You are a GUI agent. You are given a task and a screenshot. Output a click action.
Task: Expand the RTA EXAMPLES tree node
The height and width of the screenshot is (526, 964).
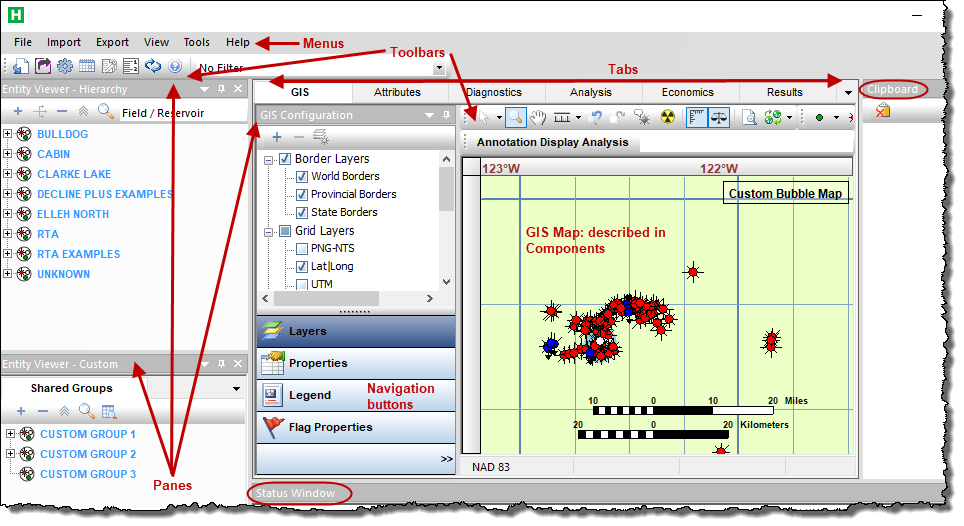pyautogui.click(x=7, y=253)
